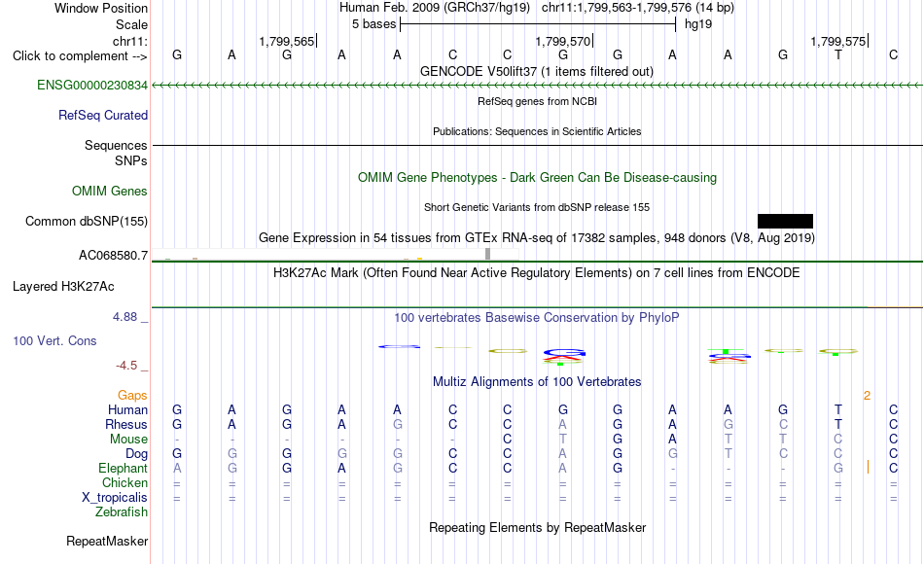924x564 pixels.
Task: Click the 'Click to complement -->' label
Action: tap(80, 56)
